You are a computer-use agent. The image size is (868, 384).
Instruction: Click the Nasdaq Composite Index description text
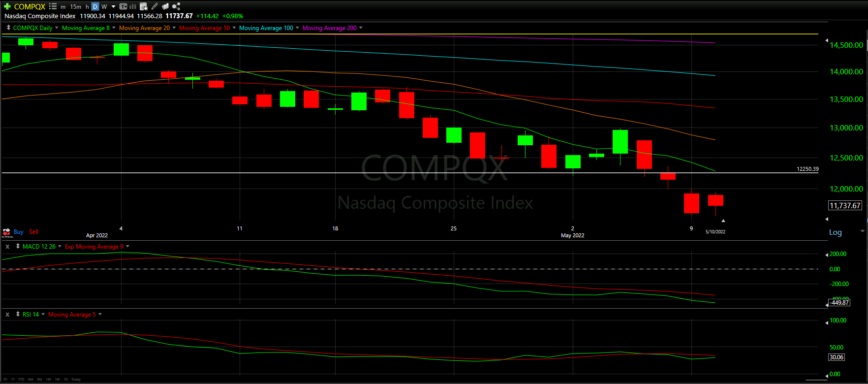click(40, 16)
